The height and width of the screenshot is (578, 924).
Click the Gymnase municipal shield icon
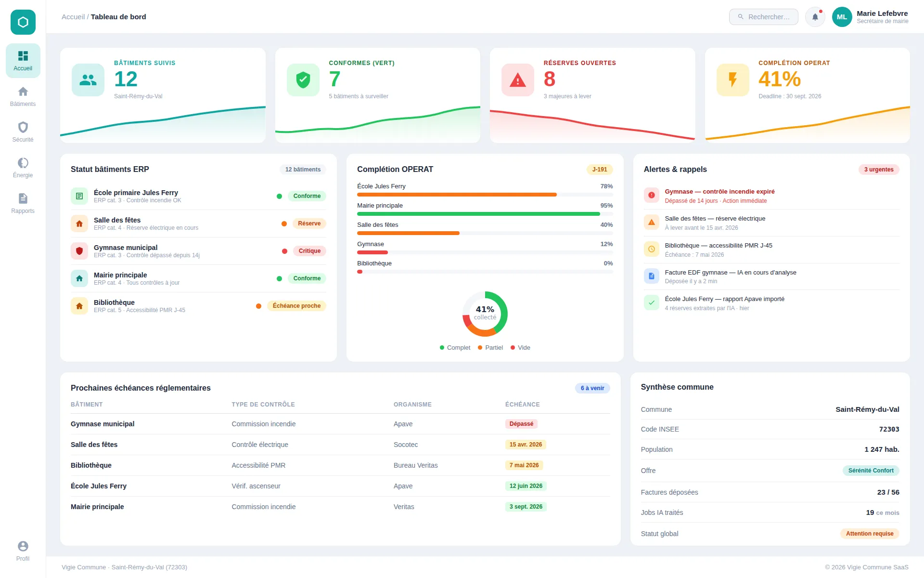click(x=79, y=251)
